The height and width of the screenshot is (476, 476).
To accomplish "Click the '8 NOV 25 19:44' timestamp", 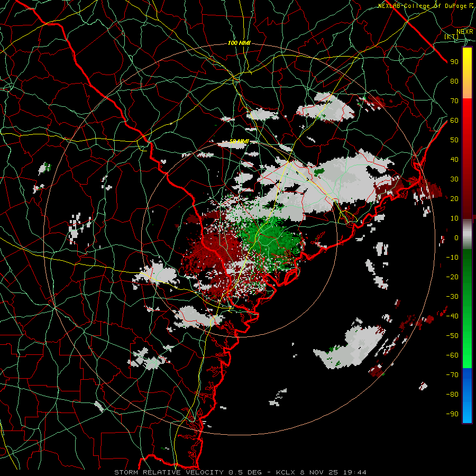I will tap(333, 472).
